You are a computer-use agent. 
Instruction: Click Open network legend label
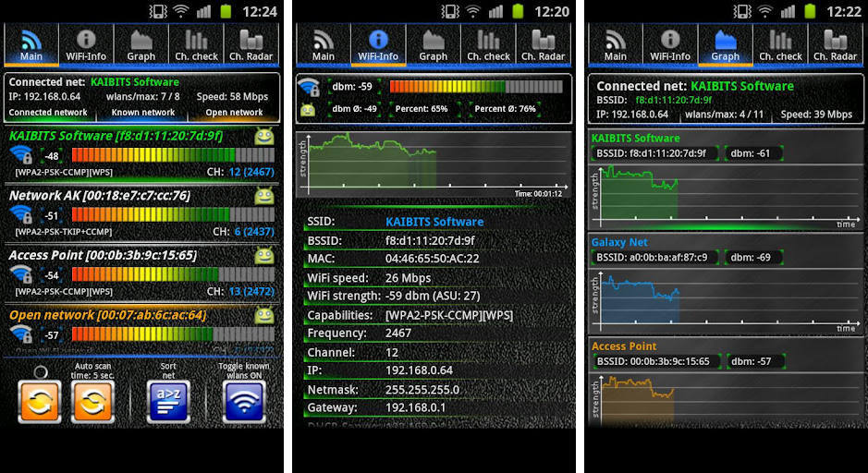pos(234,113)
